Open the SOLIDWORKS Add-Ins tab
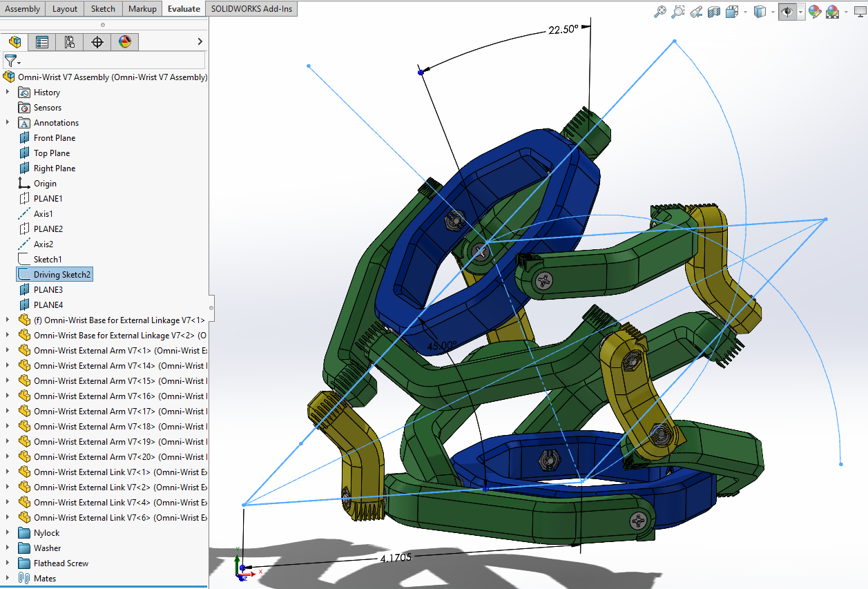 (251, 8)
